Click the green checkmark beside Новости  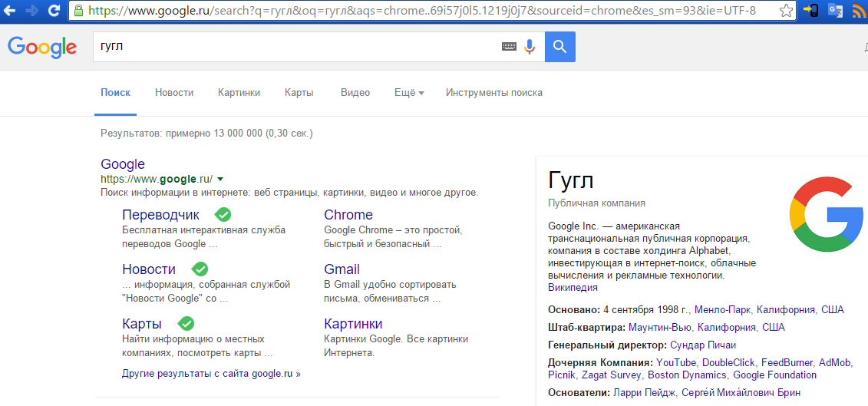(200, 269)
